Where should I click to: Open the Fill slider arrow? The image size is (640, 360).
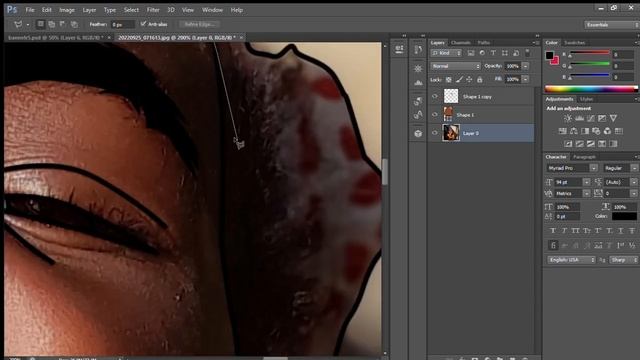[x=526, y=79]
